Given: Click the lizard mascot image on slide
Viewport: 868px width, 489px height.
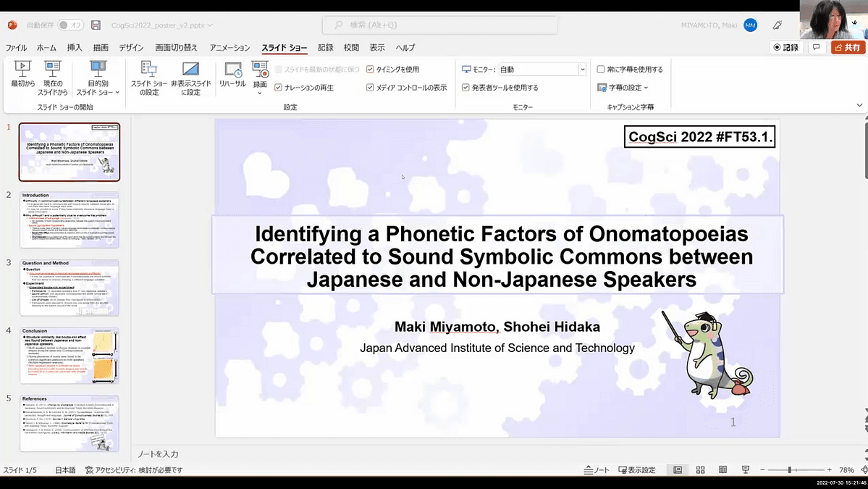Looking at the screenshot, I should (707, 354).
